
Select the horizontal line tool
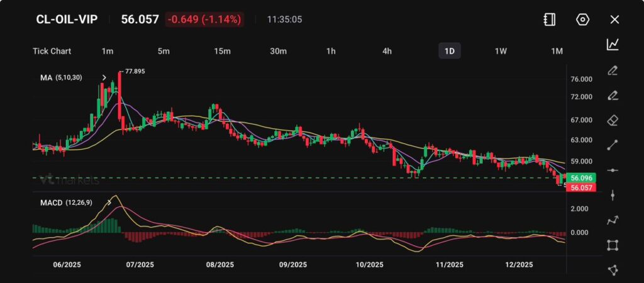613,170
